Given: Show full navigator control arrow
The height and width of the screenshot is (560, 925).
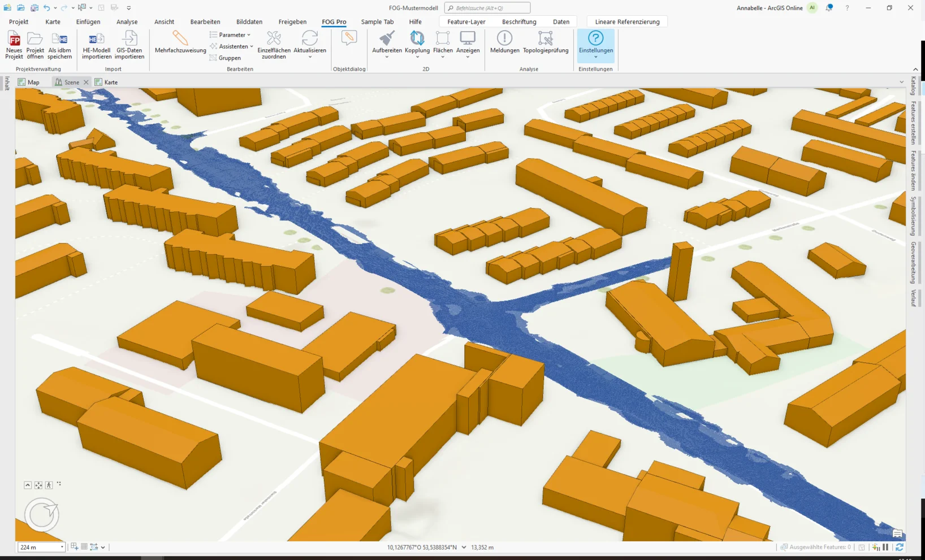Looking at the screenshot, I should click(x=27, y=485).
